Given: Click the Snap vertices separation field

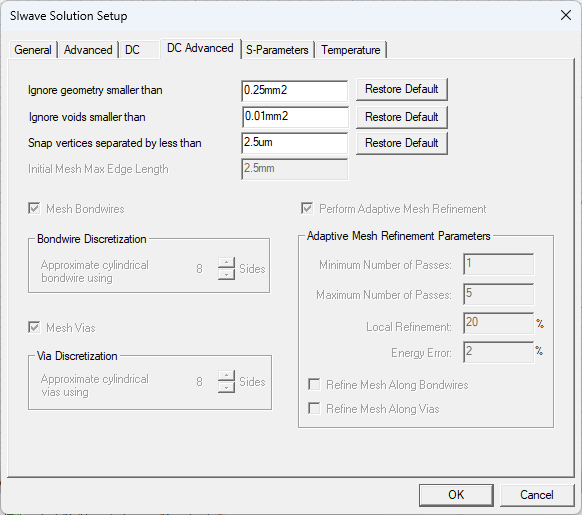Looking at the screenshot, I should [x=294, y=143].
